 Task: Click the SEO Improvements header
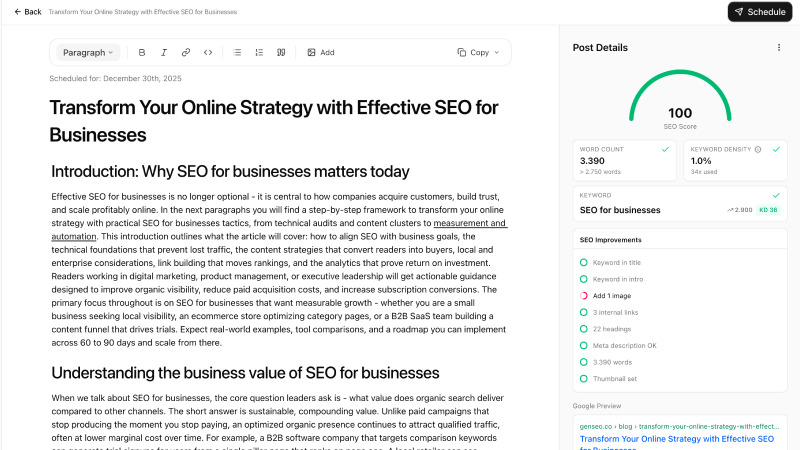610,240
